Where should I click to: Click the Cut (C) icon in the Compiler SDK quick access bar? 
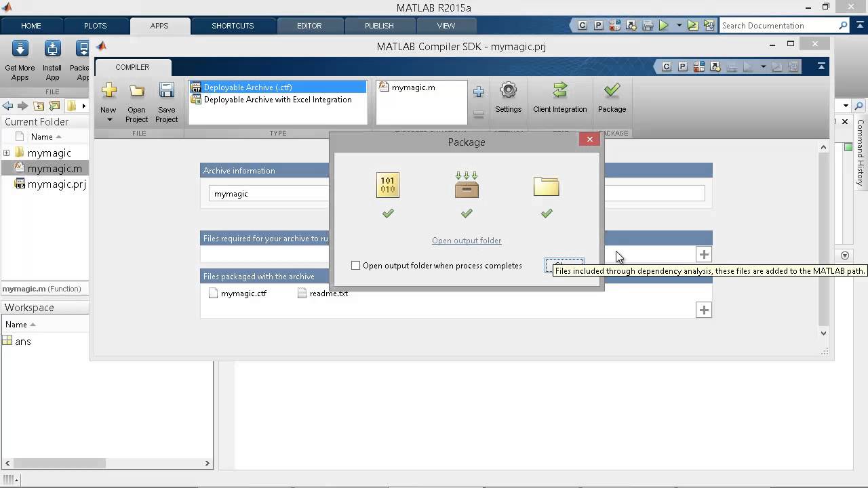click(x=667, y=66)
